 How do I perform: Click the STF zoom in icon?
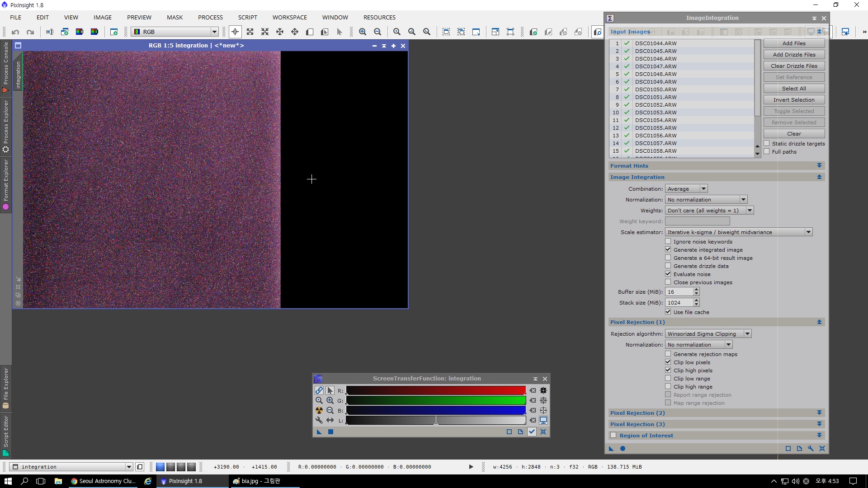point(330,400)
